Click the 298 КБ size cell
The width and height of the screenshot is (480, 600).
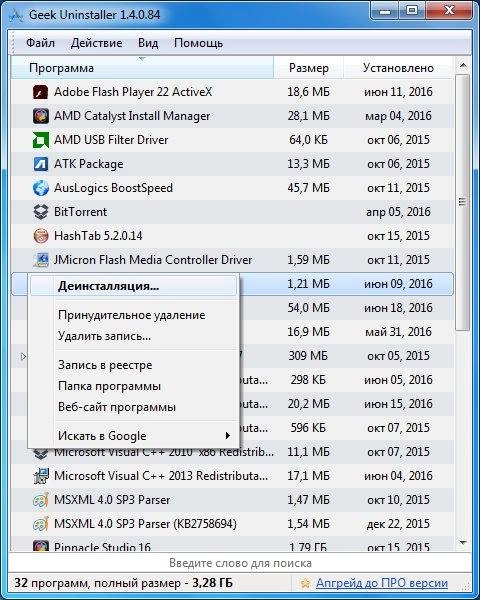pos(309,380)
